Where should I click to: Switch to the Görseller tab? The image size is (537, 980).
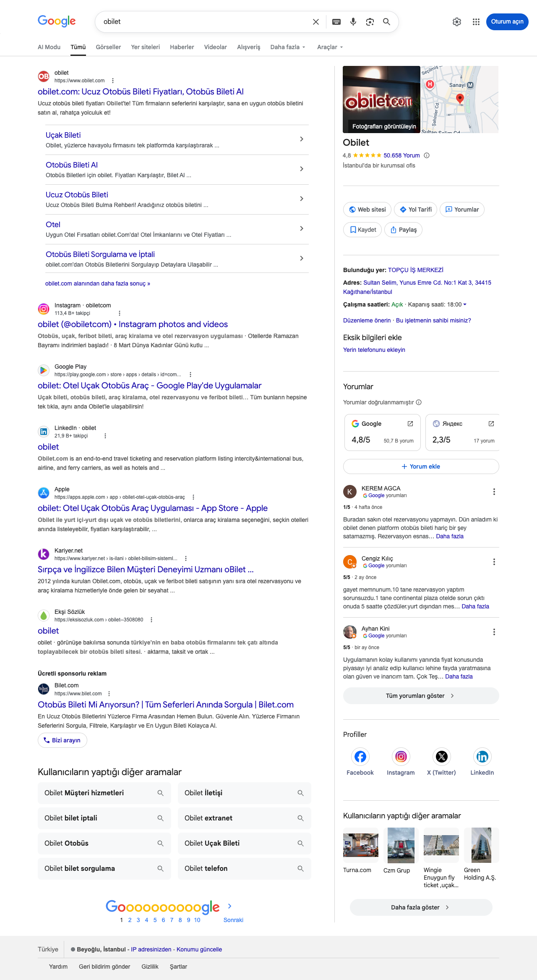[108, 47]
